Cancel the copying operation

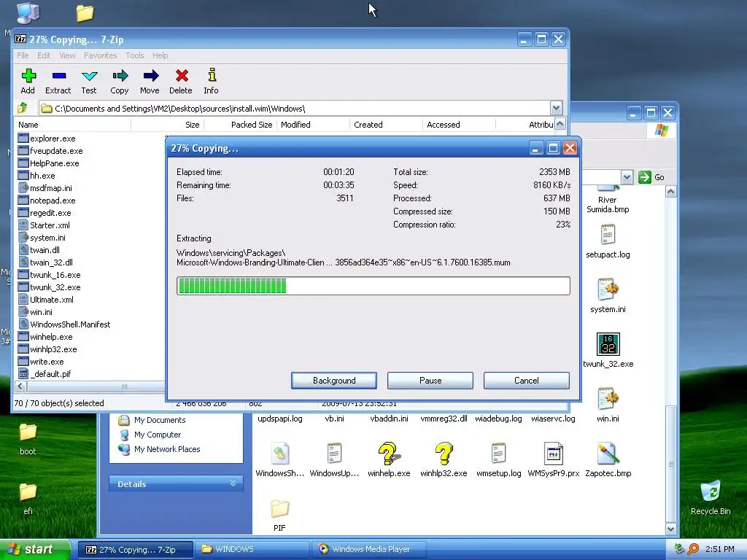(527, 381)
